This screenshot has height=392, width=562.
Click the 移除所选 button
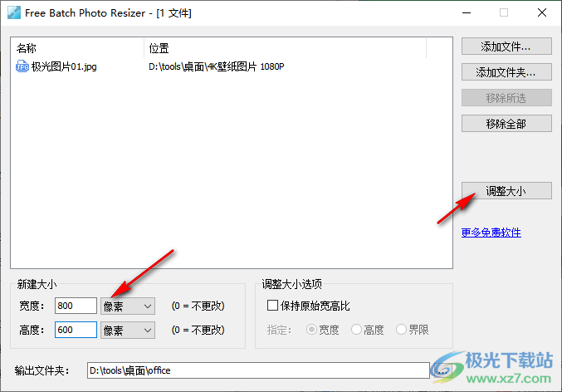tap(506, 97)
